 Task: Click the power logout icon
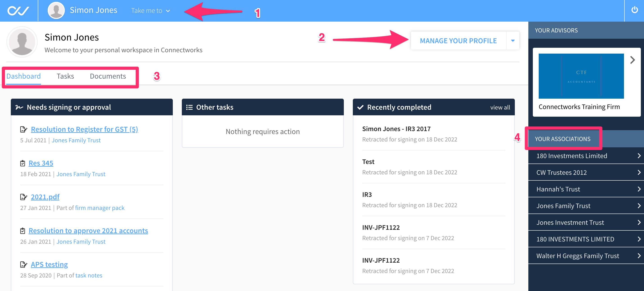click(x=634, y=10)
